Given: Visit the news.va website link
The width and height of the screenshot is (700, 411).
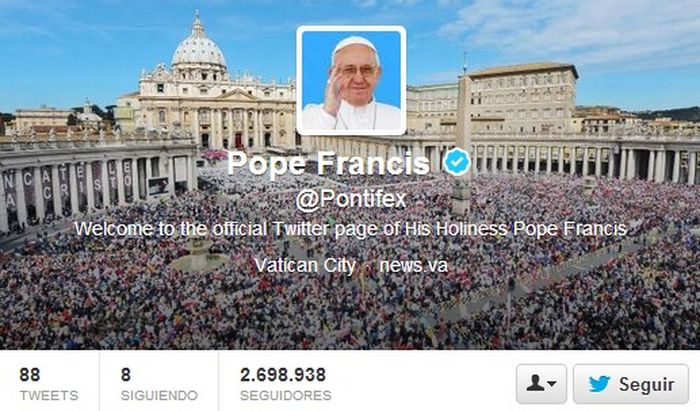Looking at the screenshot, I should click(413, 266).
